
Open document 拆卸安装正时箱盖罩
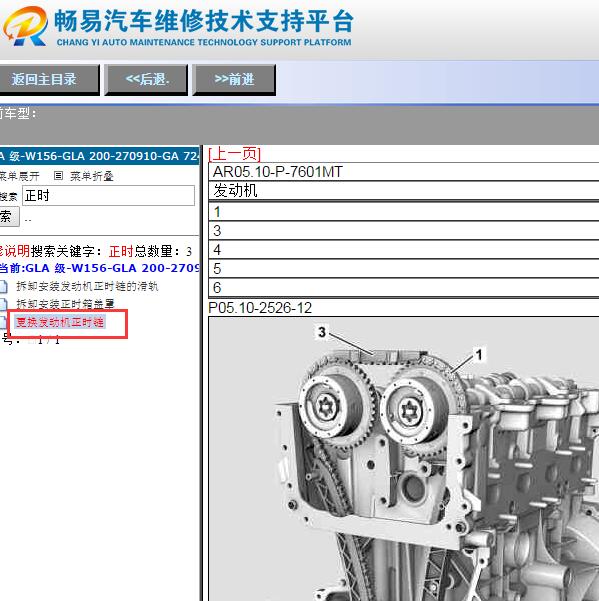click(x=66, y=304)
